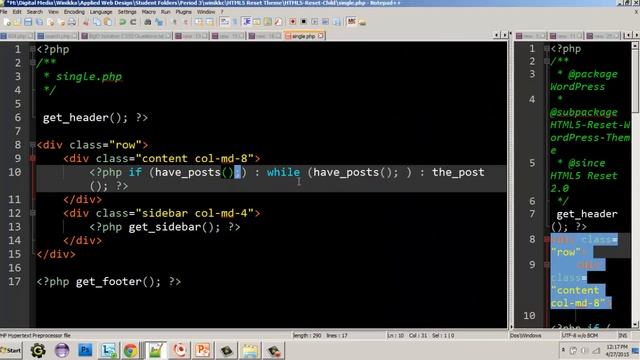Open the Settings menu
640x360 pixels.
pyautogui.click(x=127, y=12)
